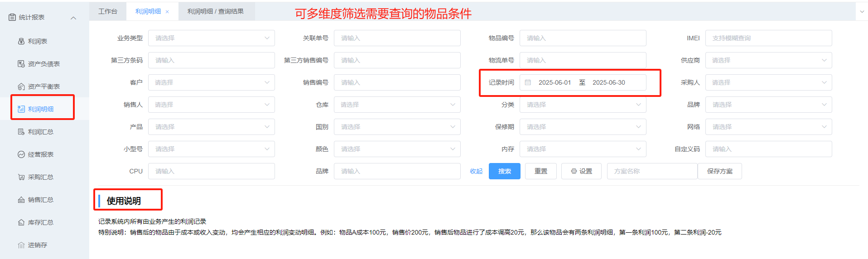This screenshot has width=868, height=259.
Task: Open the 业务类型 dropdown
Action: click(212, 38)
